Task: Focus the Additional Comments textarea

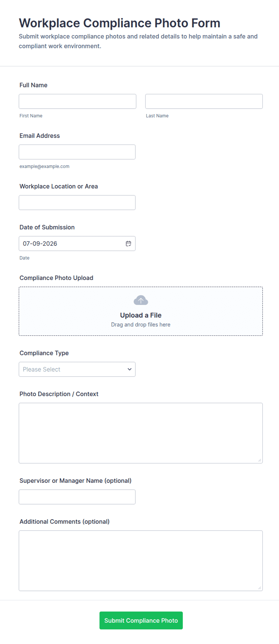Action: pos(141,561)
